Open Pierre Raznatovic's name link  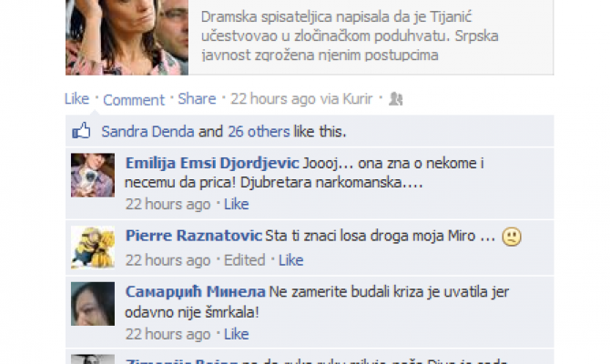tap(194, 236)
